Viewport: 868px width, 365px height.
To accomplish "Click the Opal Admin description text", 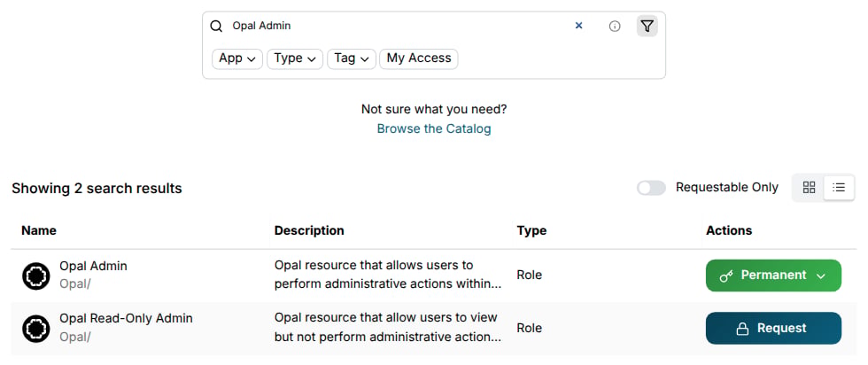I will 388,275.
